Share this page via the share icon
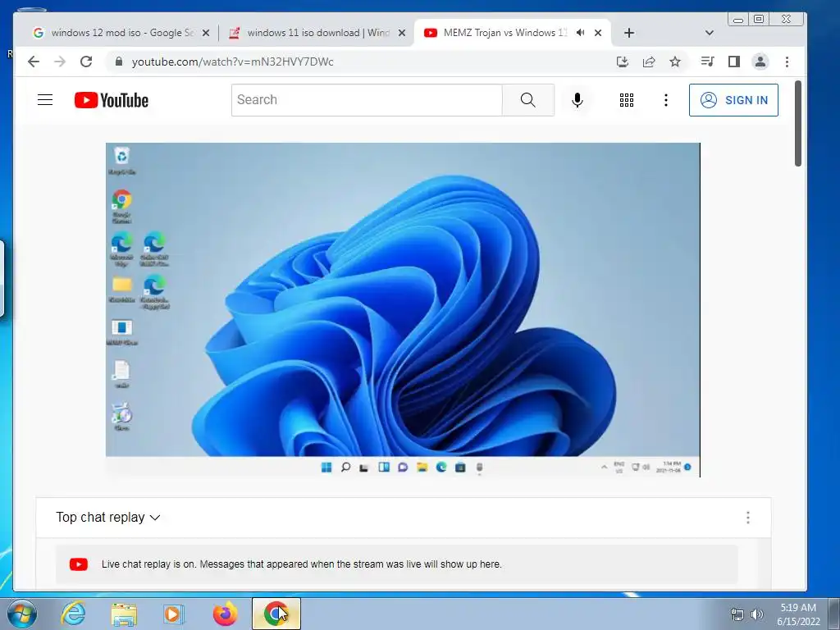 pyautogui.click(x=649, y=62)
